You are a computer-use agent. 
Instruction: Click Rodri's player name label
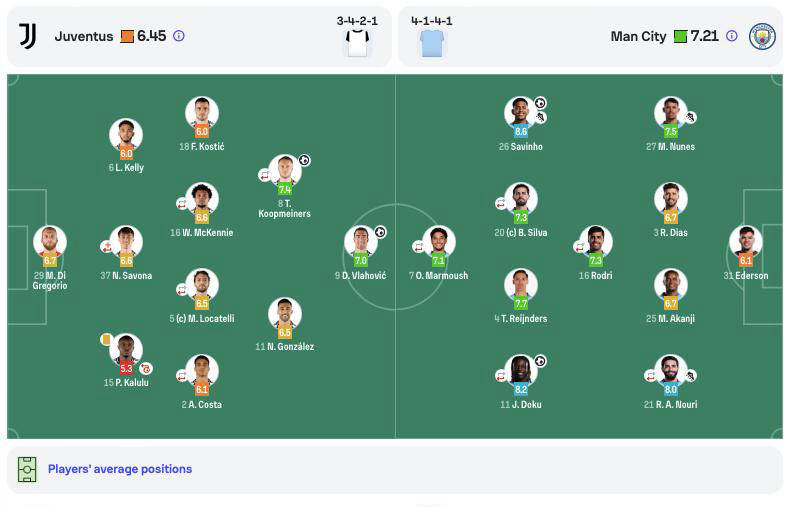pyautogui.click(x=595, y=275)
